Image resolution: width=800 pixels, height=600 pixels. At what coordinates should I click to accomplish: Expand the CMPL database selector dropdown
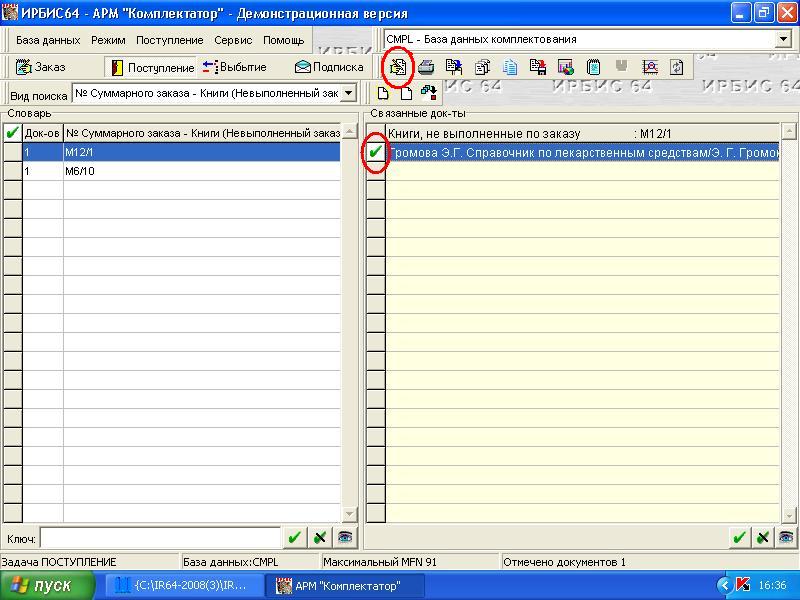tap(783, 39)
